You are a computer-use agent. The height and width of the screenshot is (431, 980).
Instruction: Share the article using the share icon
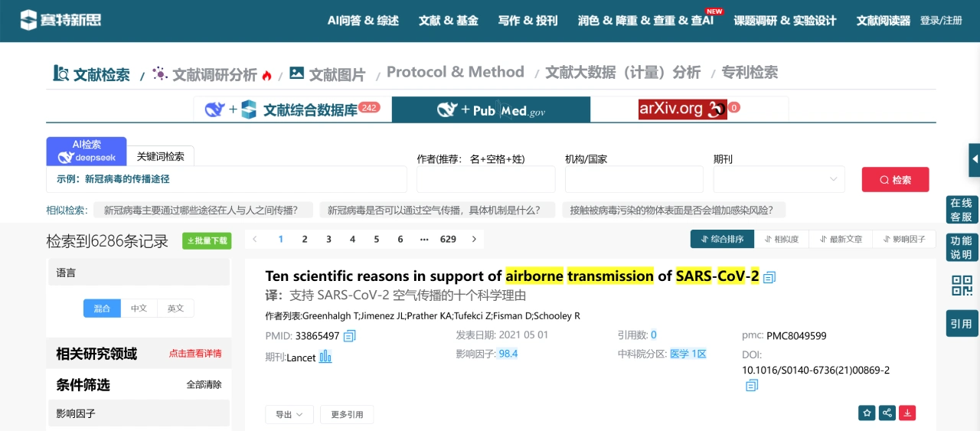pyautogui.click(x=887, y=413)
